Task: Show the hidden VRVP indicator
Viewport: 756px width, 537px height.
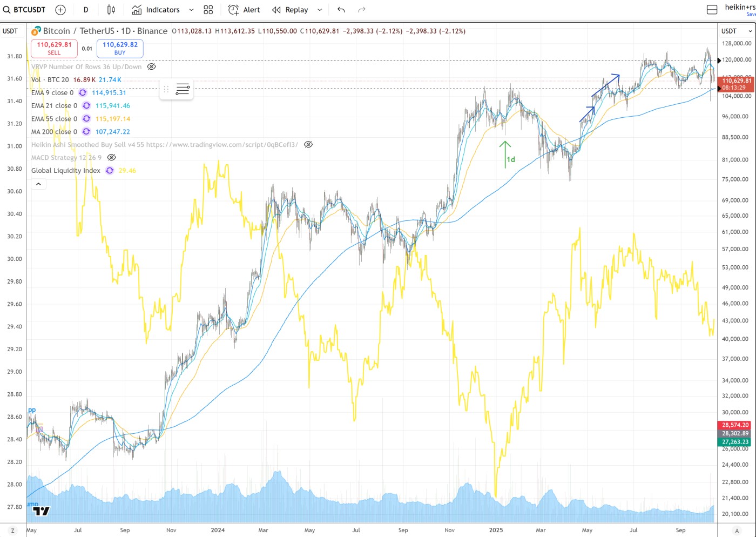Action: point(152,67)
